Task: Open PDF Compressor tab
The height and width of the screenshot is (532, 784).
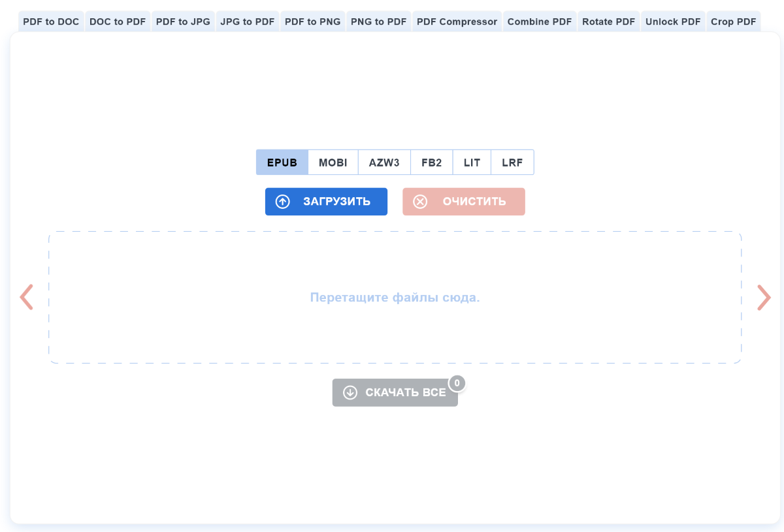Action: pyautogui.click(x=457, y=22)
